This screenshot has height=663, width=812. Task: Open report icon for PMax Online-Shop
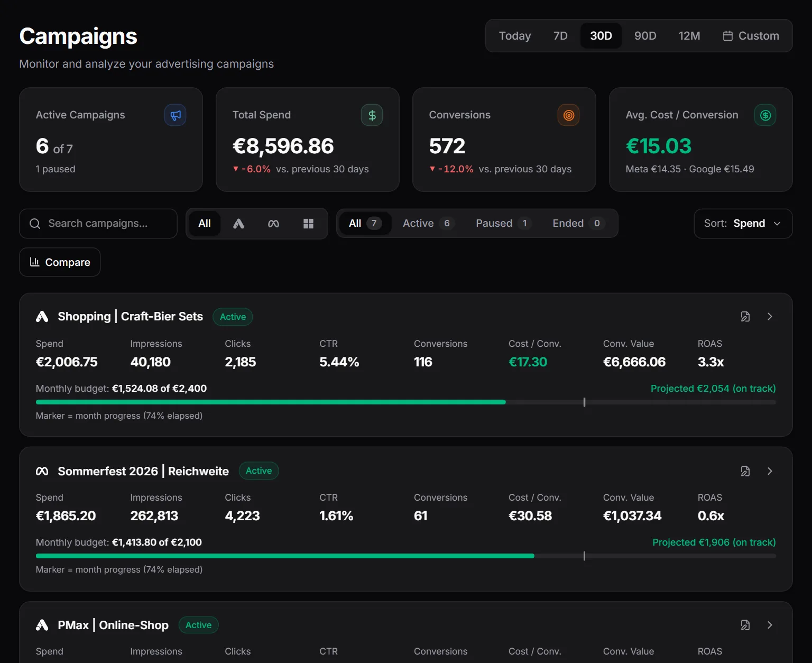tap(745, 625)
